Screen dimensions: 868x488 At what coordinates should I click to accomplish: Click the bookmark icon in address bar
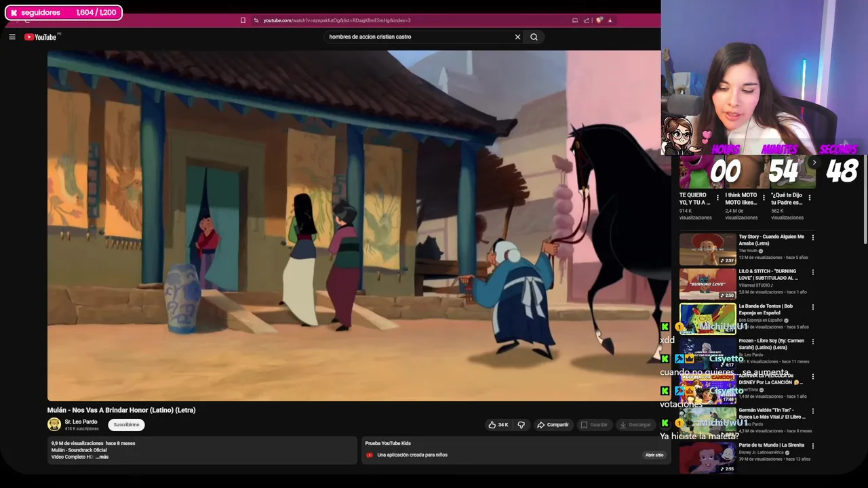point(243,20)
